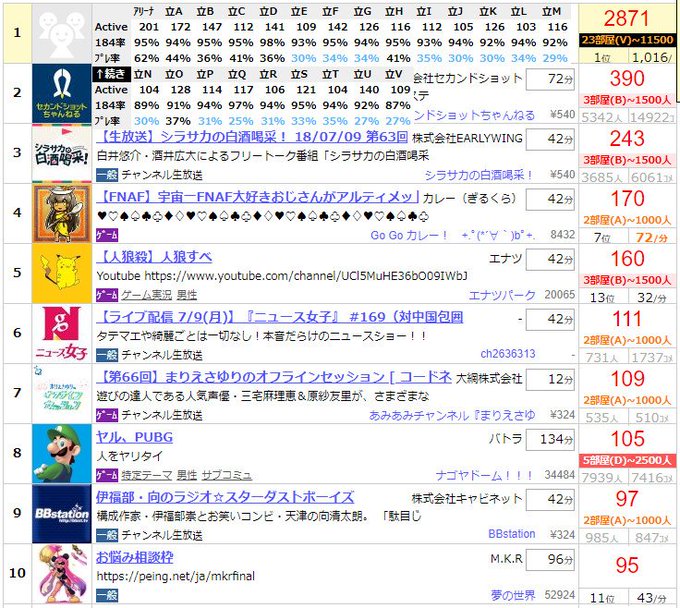Click 一般 category badge in シラサカ row
This screenshot has width=680, height=608.
click(107, 175)
